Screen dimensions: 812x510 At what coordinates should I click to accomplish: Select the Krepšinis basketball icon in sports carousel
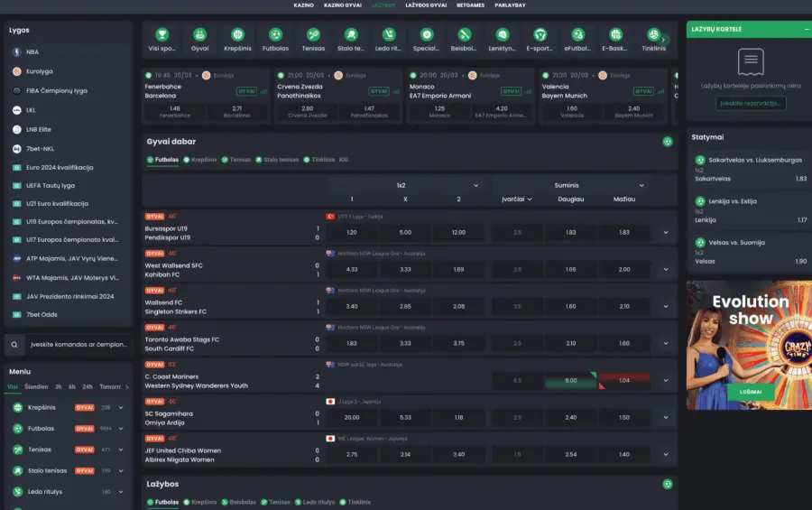click(x=237, y=36)
